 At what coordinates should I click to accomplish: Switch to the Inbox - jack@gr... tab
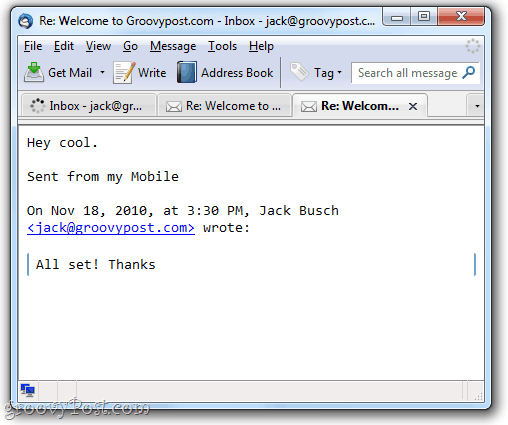point(89,106)
